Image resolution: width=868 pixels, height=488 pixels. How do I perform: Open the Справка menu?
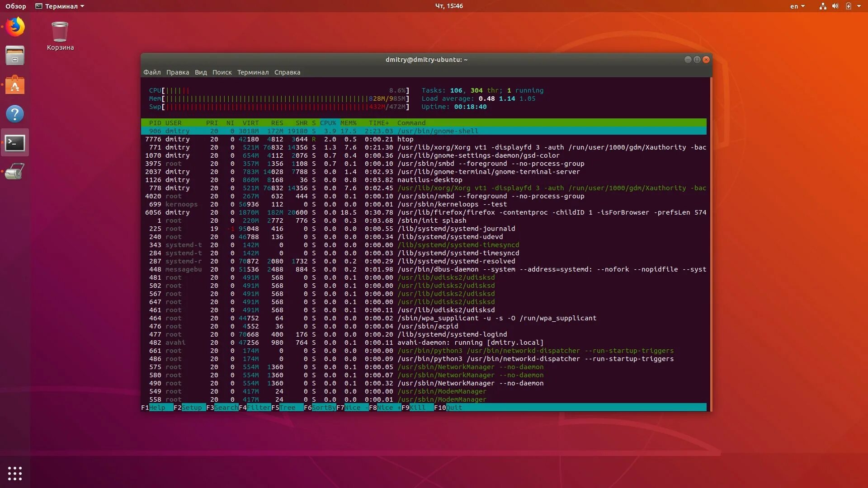point(287,72)
